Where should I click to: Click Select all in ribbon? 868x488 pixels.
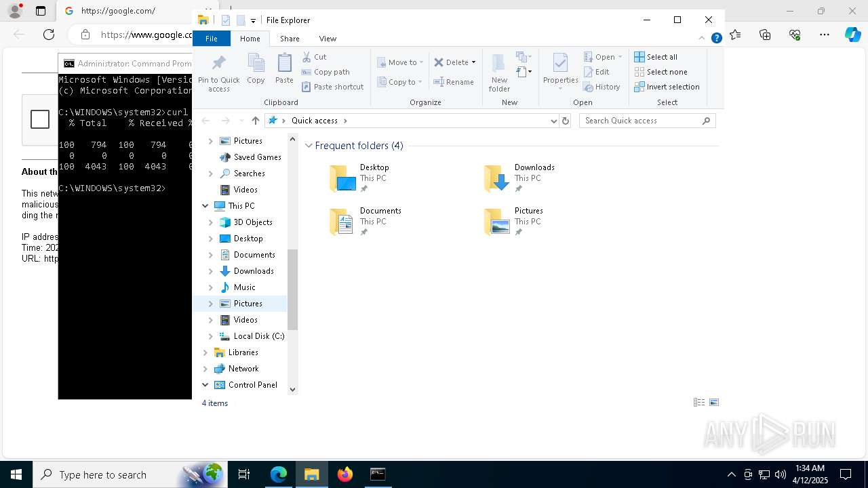pos(656,57)
